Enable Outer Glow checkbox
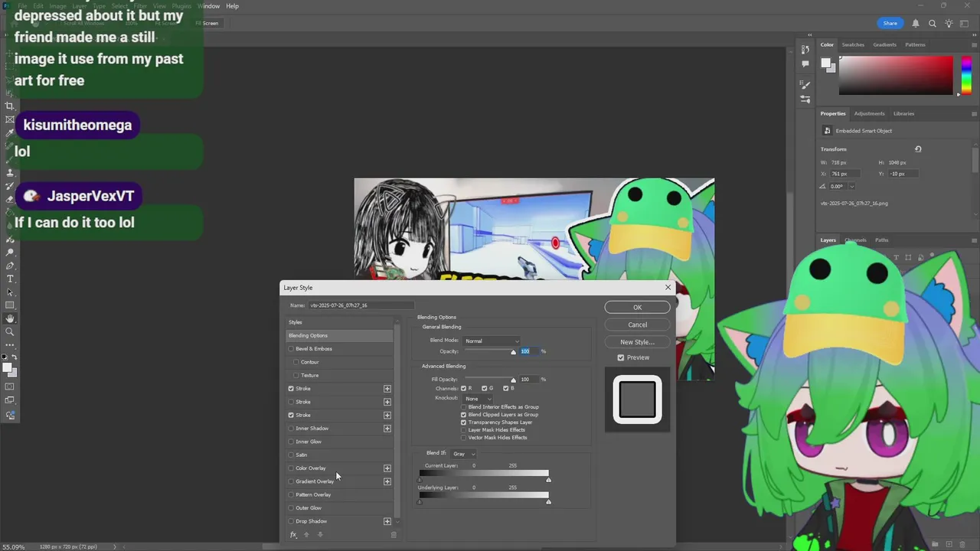 click(x=291, y=508)
